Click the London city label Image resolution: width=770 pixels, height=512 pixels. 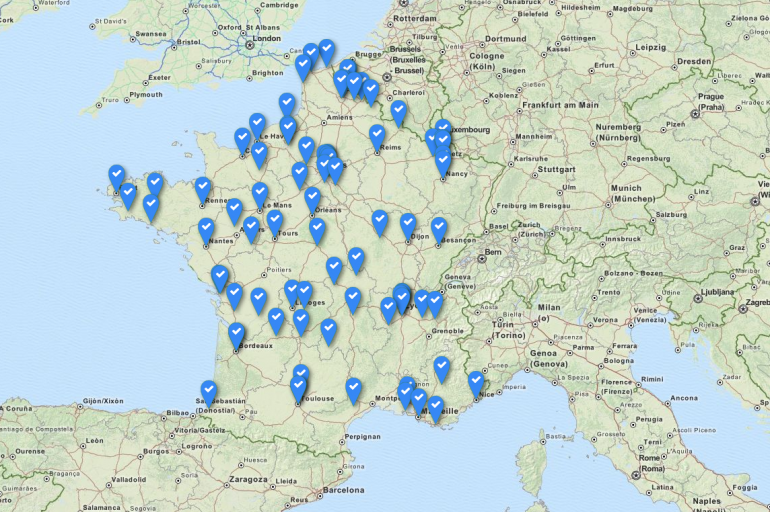(x=268, y=40)
